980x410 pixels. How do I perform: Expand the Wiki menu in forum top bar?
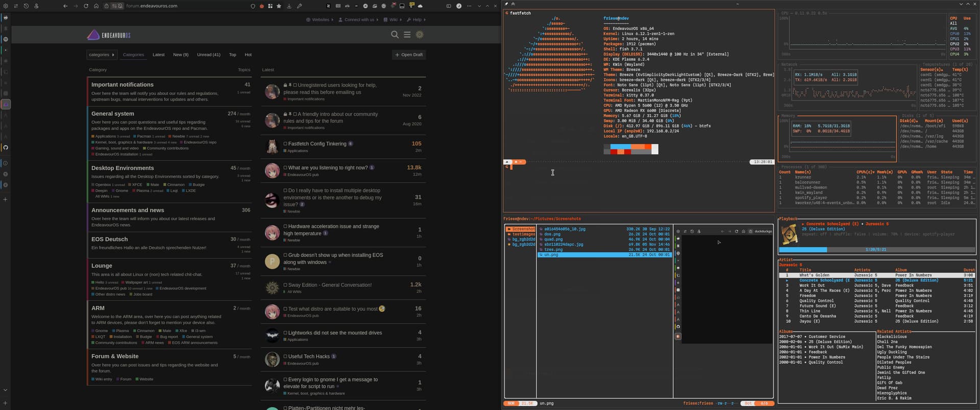tap(393, 20)
